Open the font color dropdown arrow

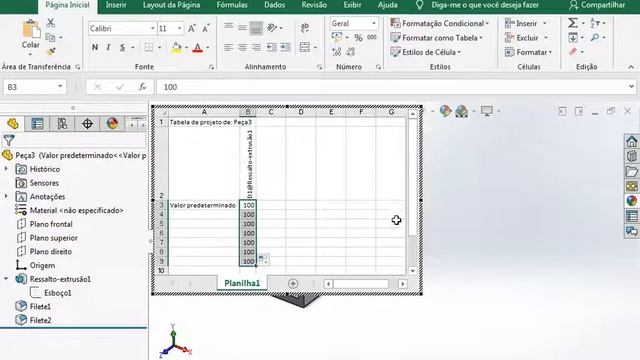click(x=208, y=48)
